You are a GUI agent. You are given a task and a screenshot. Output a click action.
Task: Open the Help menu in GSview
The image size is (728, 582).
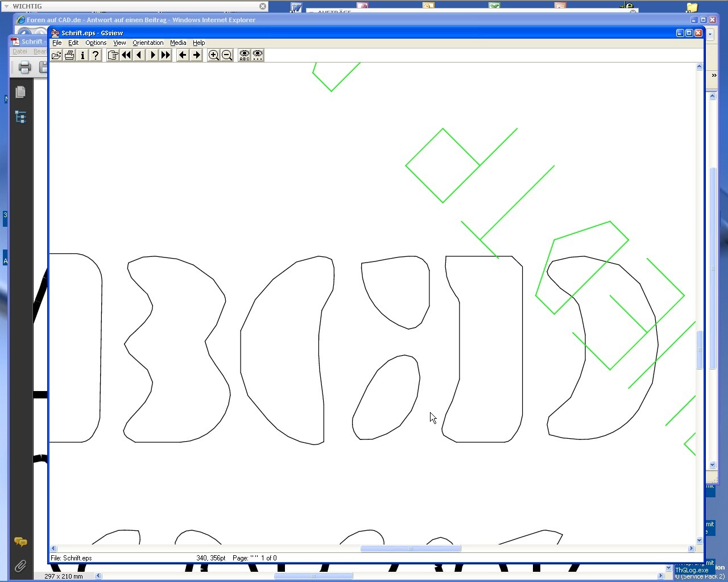point(198,43)
